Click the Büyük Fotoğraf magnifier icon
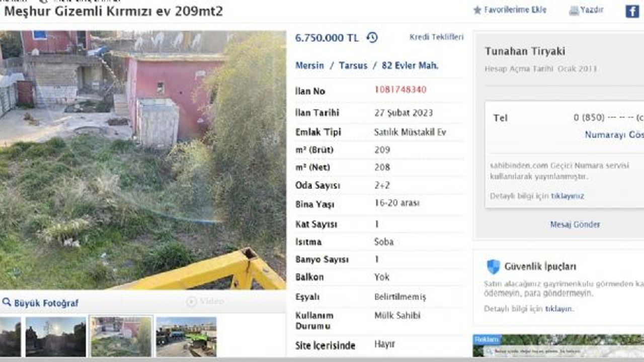 (7, 302)
